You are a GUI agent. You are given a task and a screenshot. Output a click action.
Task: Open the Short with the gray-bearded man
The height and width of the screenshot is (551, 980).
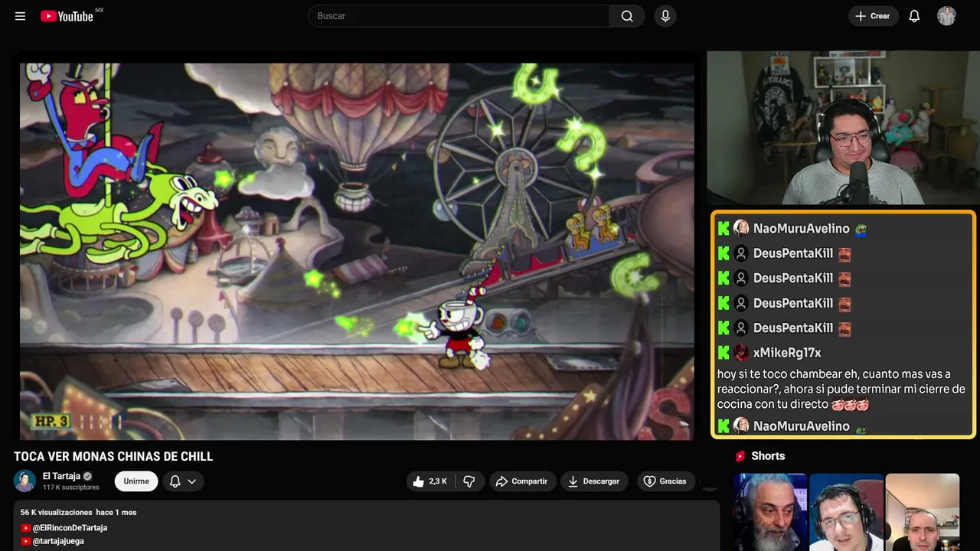click(770, 512)
